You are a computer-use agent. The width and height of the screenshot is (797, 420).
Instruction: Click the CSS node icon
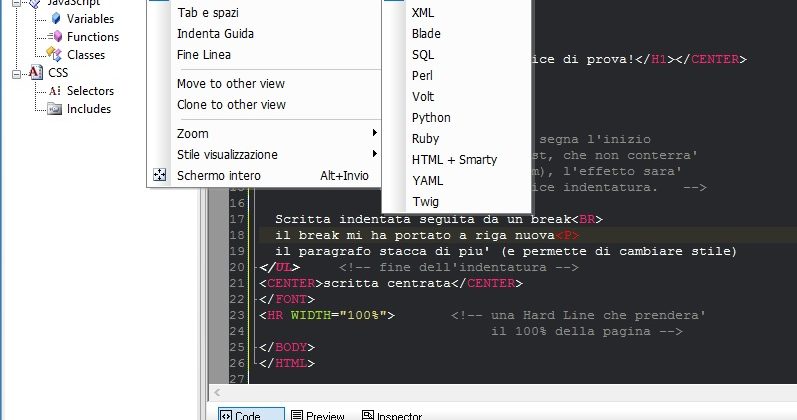click(x=35, y=73)
